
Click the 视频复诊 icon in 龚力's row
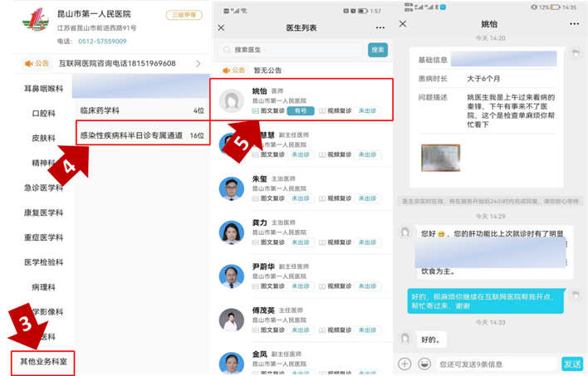(x=322, y=242)
